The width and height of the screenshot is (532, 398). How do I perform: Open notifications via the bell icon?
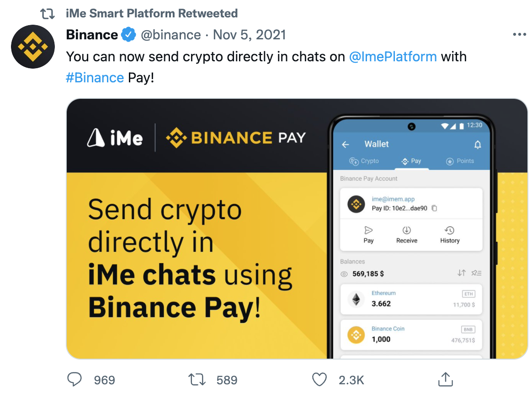(478, 144)
